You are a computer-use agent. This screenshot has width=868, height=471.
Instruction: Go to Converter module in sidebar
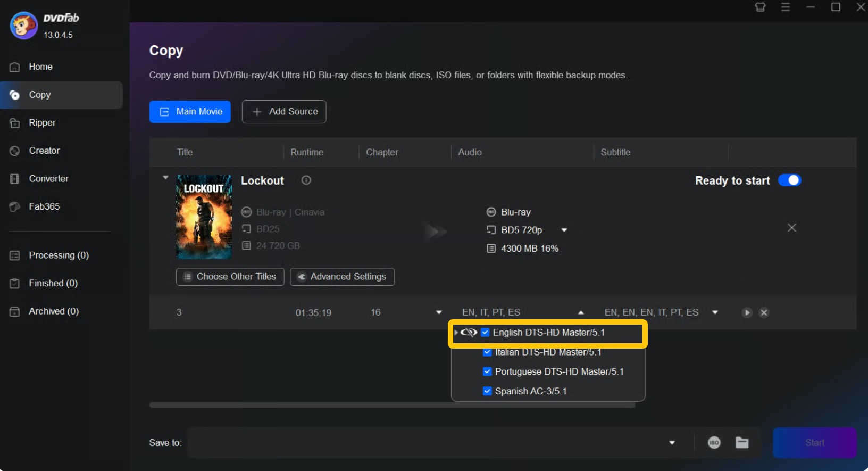48,179
